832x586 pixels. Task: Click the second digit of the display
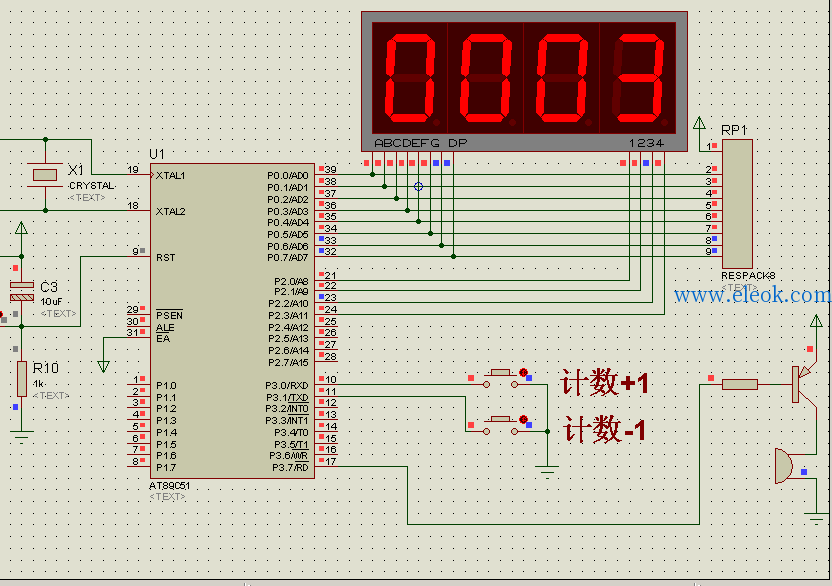click(486, 77)
